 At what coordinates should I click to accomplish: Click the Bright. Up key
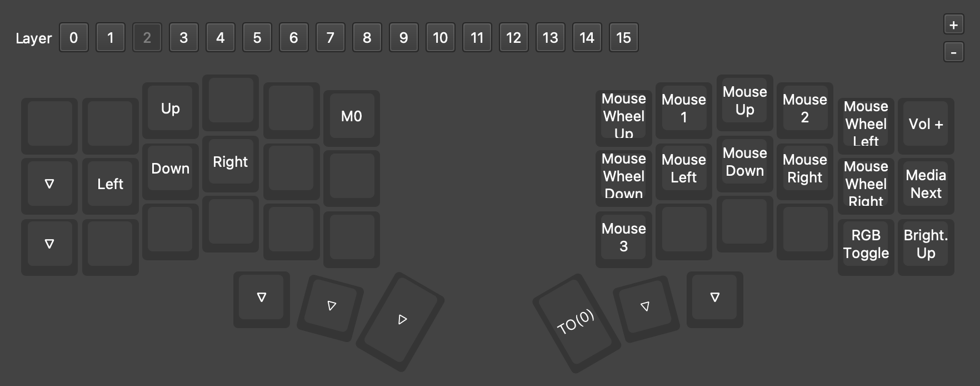pyautogui.click(x=926, y=244)
